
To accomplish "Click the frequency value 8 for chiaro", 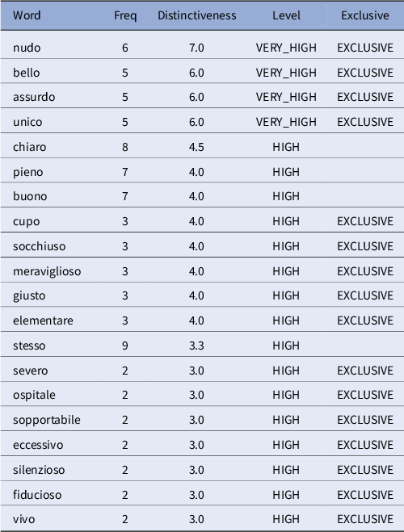I will (x=125, y=147).
